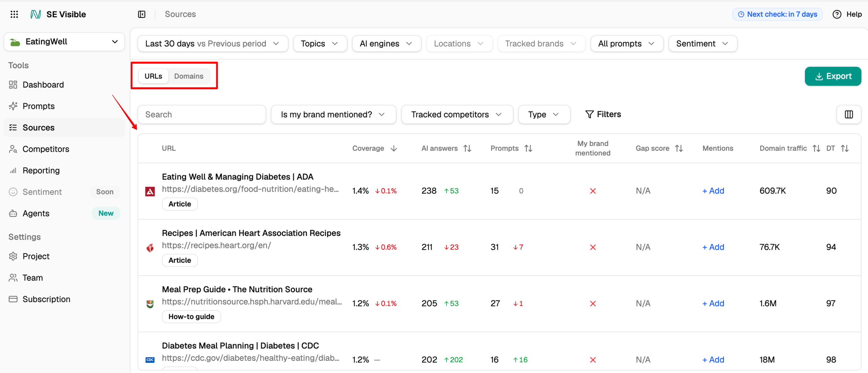Click the How-to guide tag

[191, 317]
